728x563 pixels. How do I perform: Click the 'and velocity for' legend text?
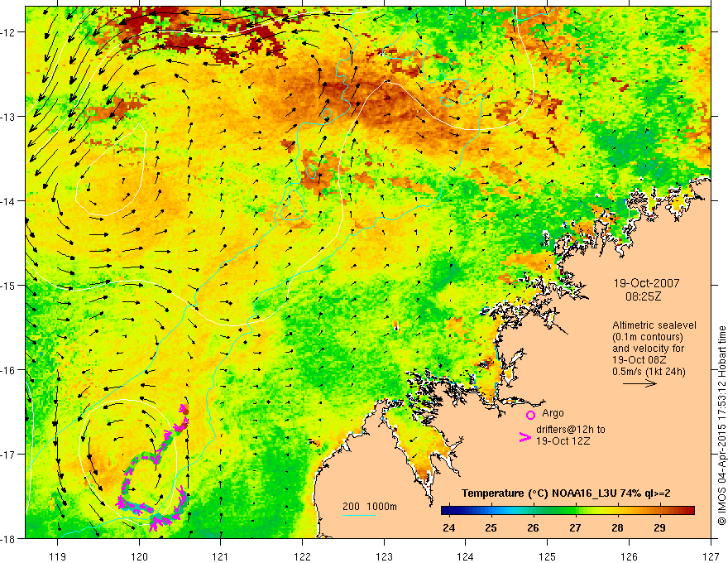[648, 349]
